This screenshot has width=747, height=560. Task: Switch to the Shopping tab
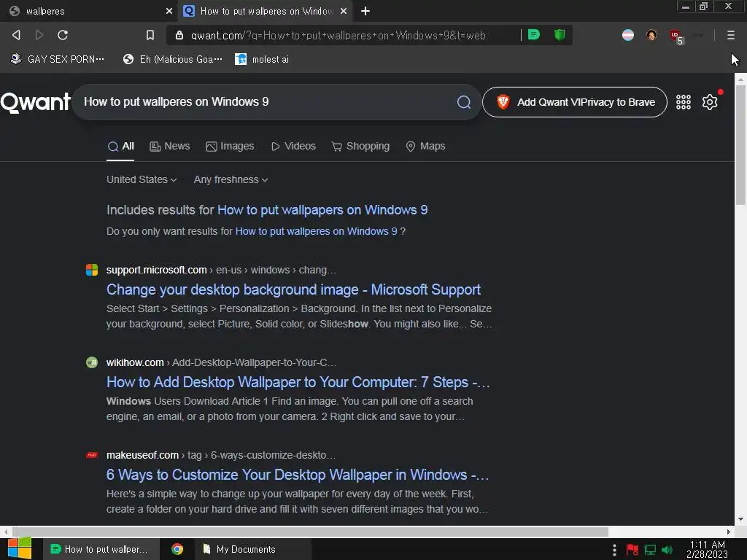click(x=360, y=146)
